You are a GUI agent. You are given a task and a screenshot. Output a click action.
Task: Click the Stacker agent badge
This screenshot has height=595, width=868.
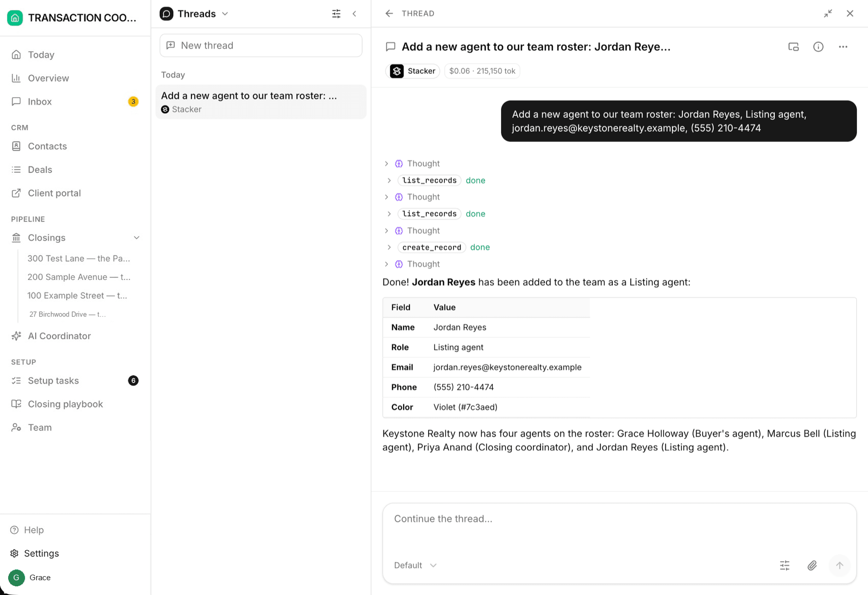click(413, 71)
